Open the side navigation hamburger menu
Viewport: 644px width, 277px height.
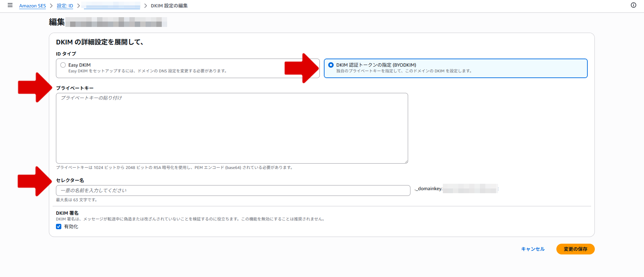coord(10,5)
